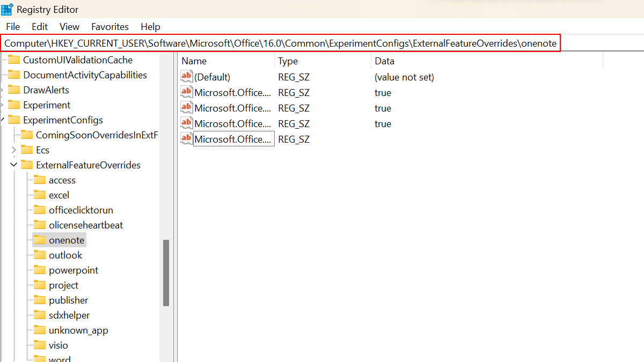Viewport: 644px width, 362px height.
Task: Click the Registry Editor app icon
Action: click(x=7, y=9)
